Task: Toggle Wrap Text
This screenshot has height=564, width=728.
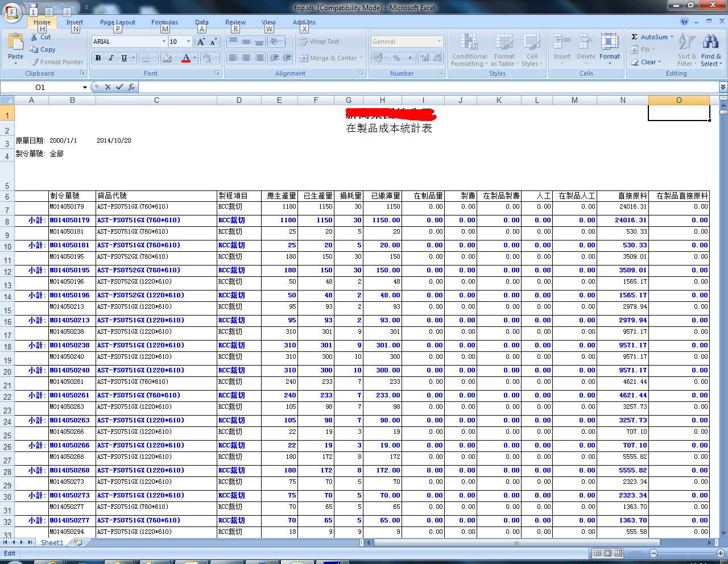Action: click(319, 42)
